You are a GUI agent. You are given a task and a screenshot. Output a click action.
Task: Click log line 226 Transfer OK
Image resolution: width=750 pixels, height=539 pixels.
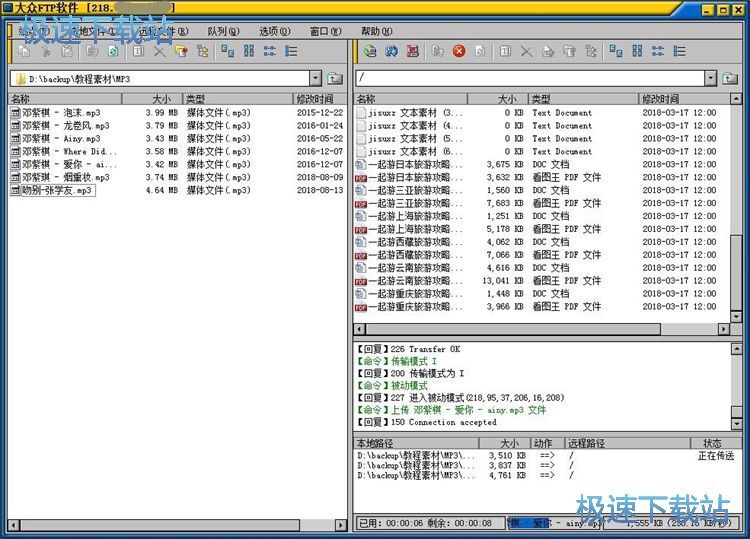pyautogui.click(x=409, y=349)
